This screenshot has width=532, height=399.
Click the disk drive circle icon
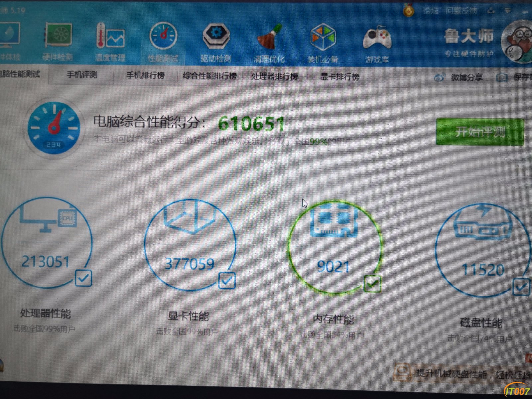coord(483,221)
